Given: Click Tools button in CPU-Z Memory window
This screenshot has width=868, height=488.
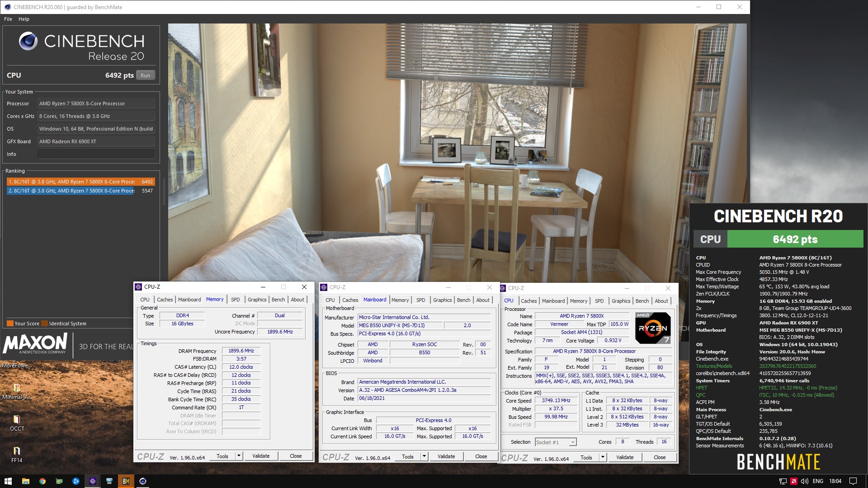Looking at the screenshot, I should coord(222,456).
